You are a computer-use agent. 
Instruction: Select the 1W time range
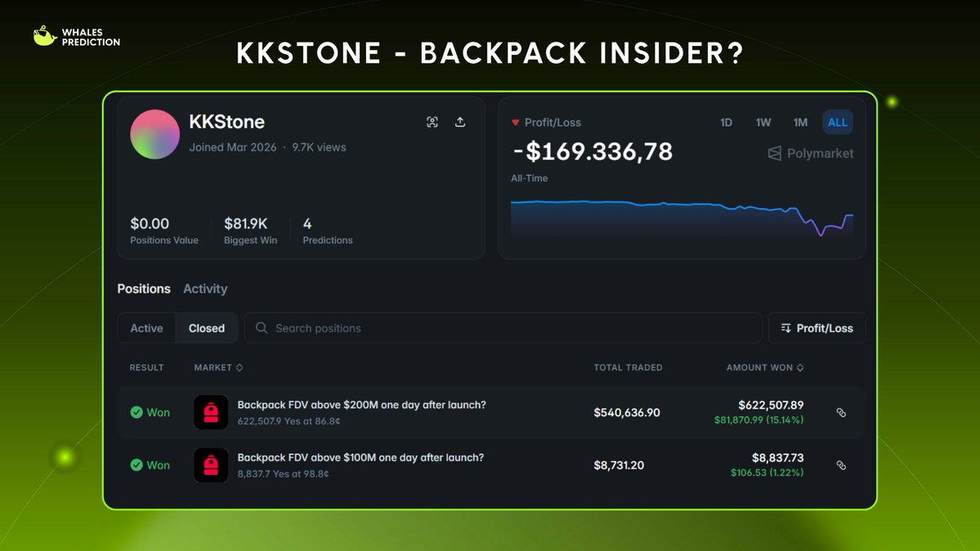click(763, 123)
